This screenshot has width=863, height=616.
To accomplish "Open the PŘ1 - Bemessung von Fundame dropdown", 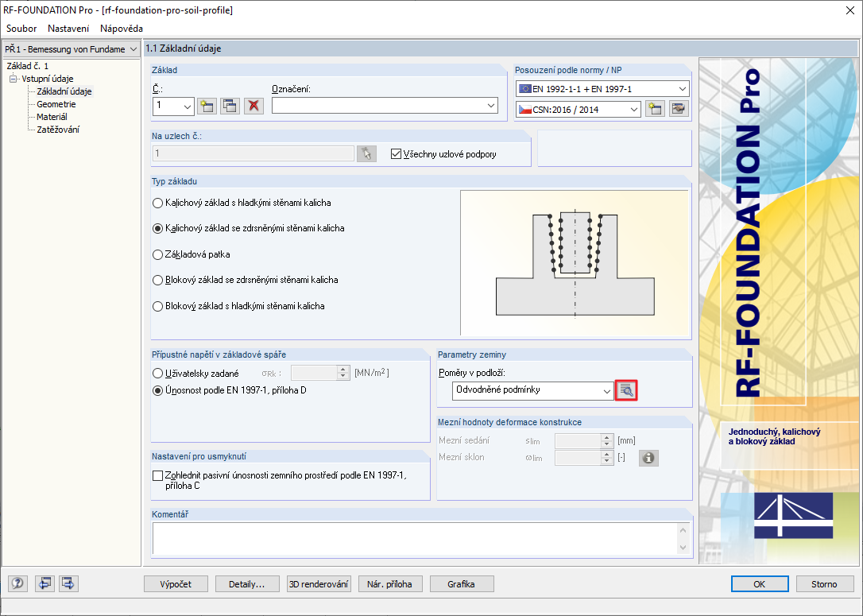I will point(71,49).
